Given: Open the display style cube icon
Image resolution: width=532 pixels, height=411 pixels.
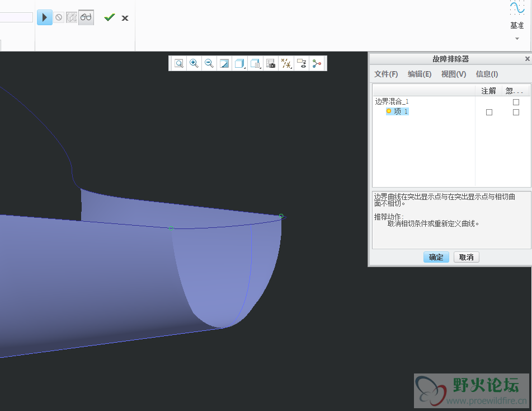Looking at the screenshot, I should 239,63.
